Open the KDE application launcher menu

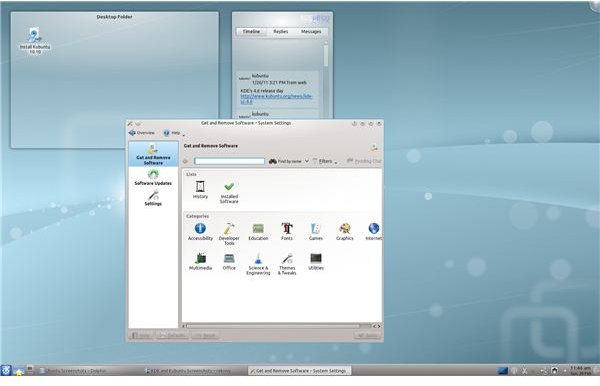[6, 370]
